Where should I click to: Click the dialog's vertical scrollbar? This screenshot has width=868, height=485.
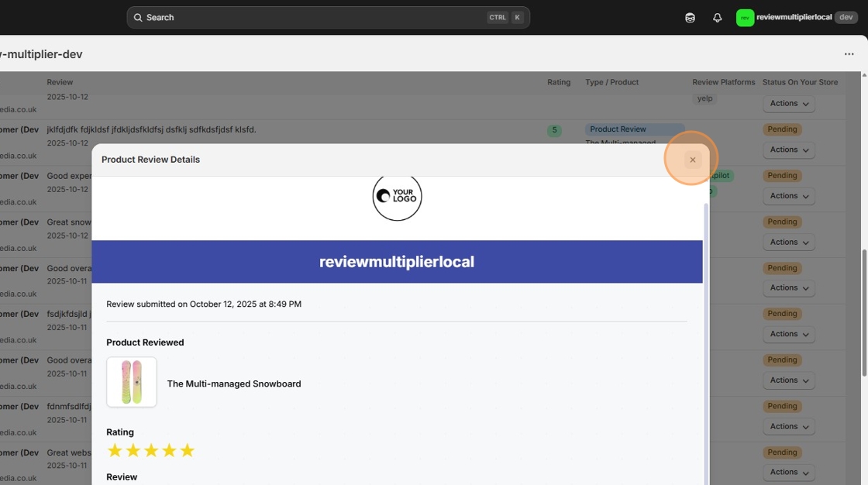pos(706,343)
